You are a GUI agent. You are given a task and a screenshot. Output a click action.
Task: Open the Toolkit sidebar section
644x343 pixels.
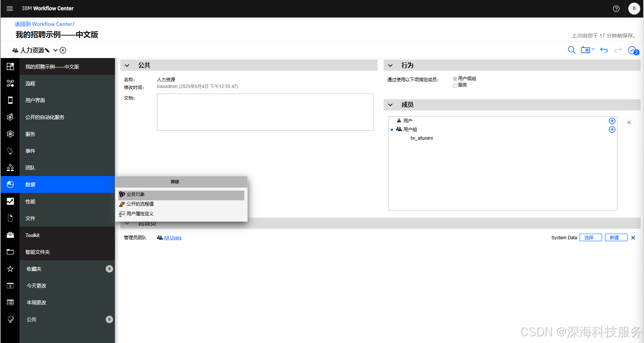tap(67, 235)
